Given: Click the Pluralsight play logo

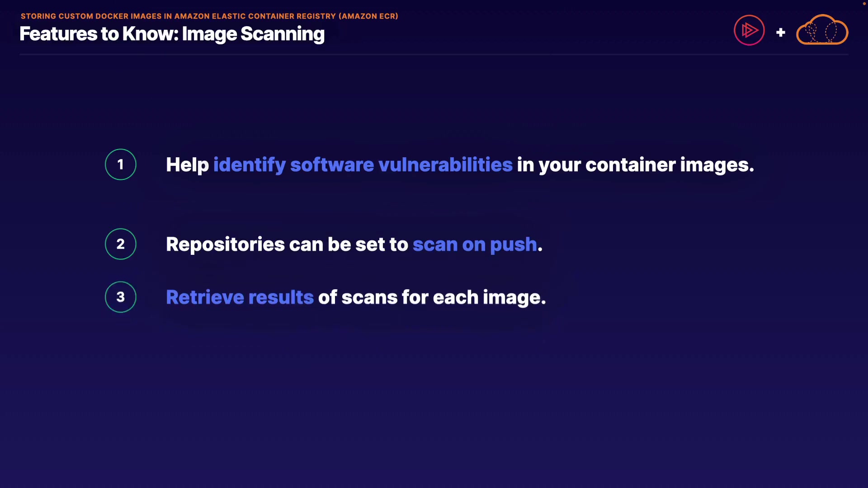Looking at the screenshot, I should [x=749, y=30].
